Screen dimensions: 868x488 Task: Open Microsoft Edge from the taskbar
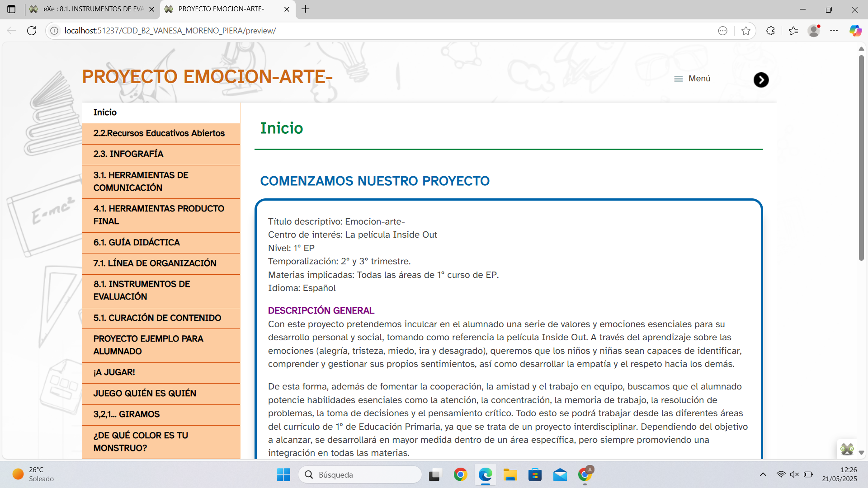coord(486,475)
